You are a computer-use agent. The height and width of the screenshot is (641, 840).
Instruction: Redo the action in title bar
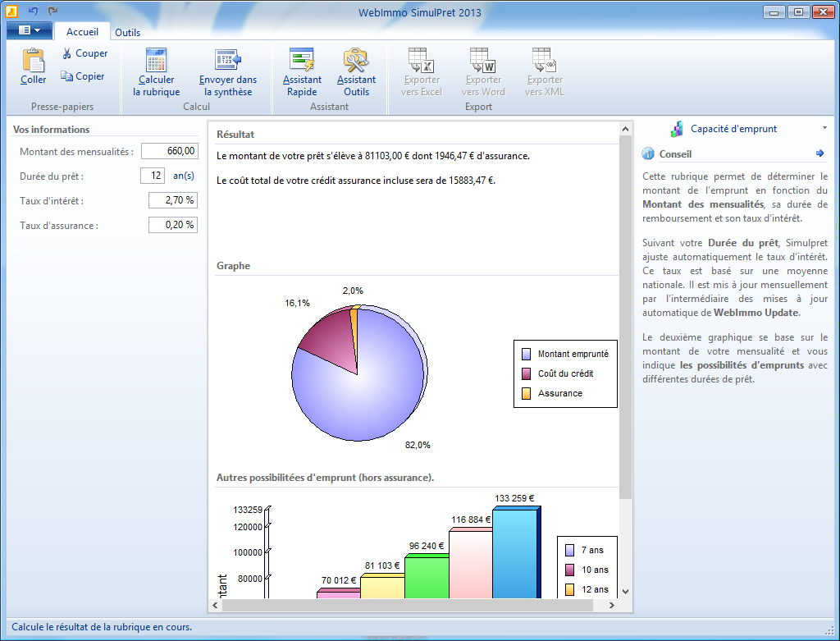[52, 11]
